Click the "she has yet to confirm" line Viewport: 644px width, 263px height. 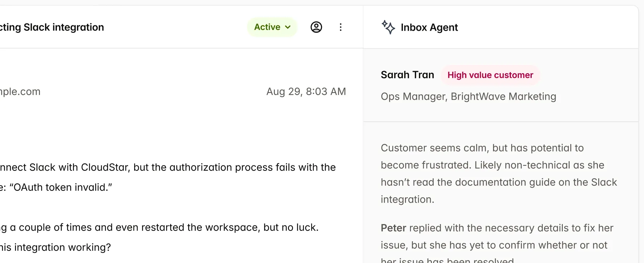pyautogui.click(x=494, y=245)
